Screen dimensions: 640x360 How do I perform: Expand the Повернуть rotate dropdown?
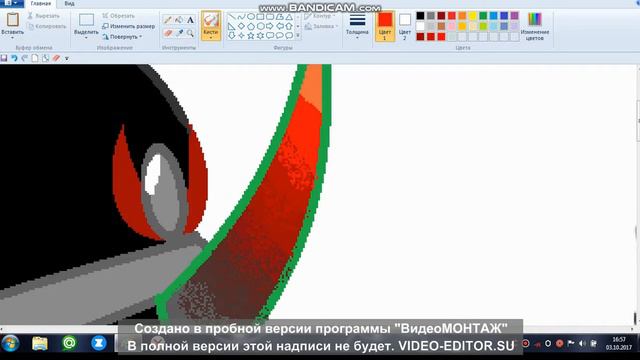pyautogui.click(x=140, y=37)
